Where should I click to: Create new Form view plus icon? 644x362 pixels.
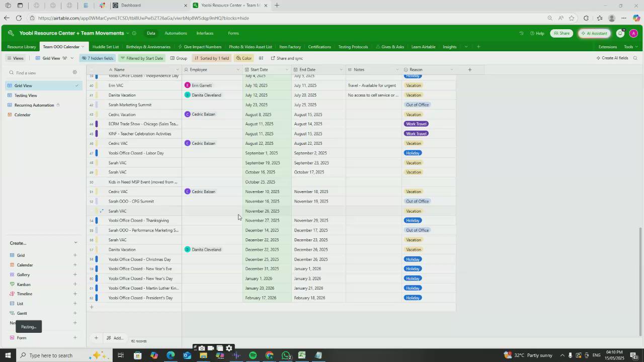[75, 338]
